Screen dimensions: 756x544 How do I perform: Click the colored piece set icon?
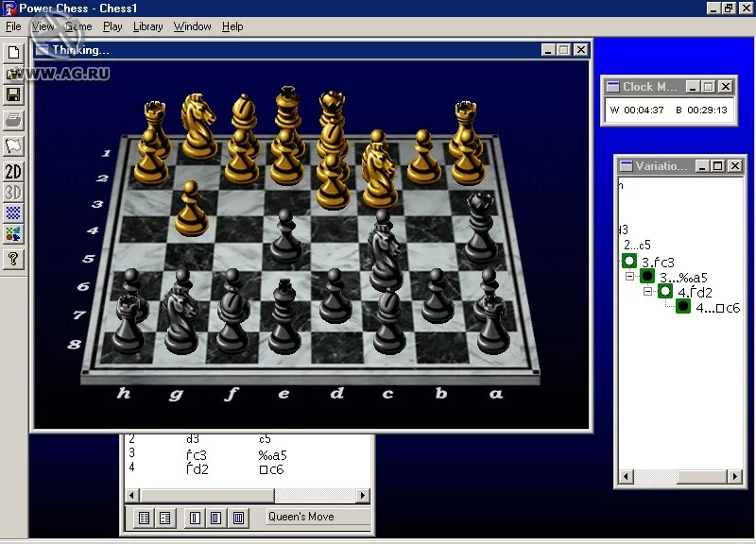tap(13, 234)
